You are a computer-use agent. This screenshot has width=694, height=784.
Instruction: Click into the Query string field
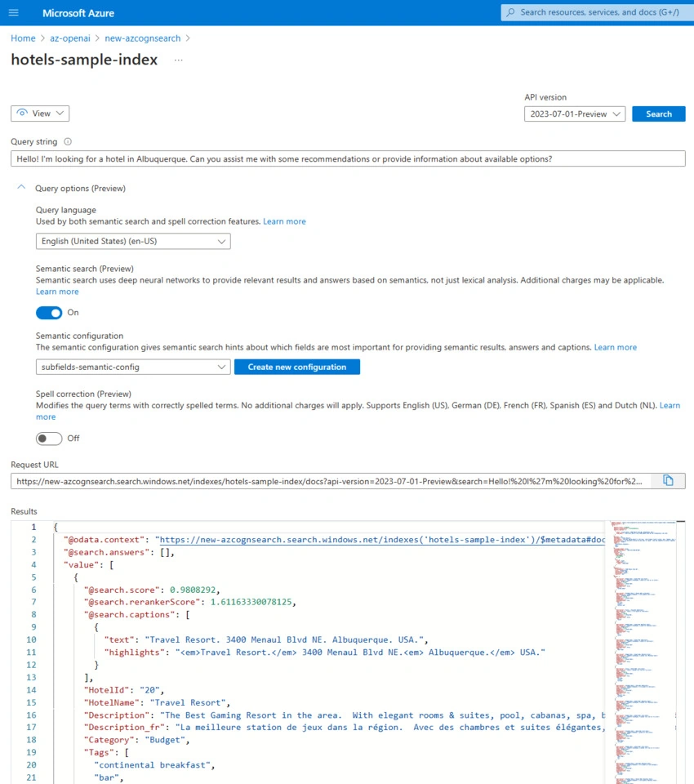pyautogui.click(x=348, y=159)
